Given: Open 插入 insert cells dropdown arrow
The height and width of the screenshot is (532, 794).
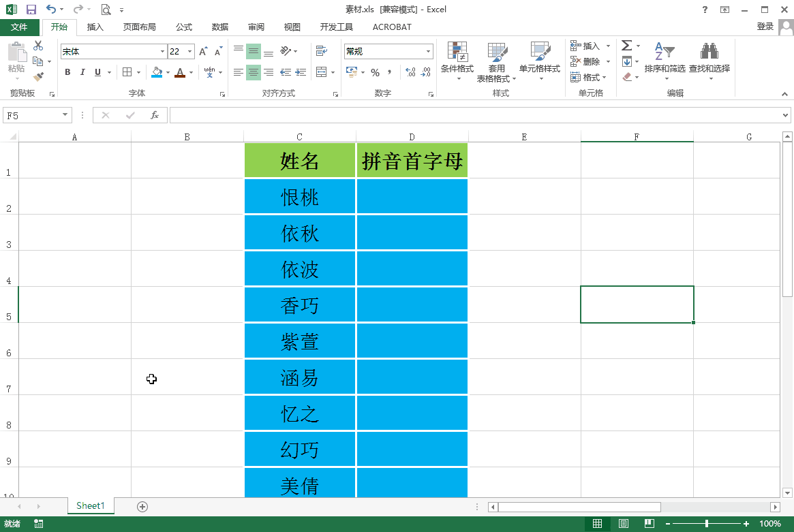Looking at the screenshot, I should click(x=608, y=46).
